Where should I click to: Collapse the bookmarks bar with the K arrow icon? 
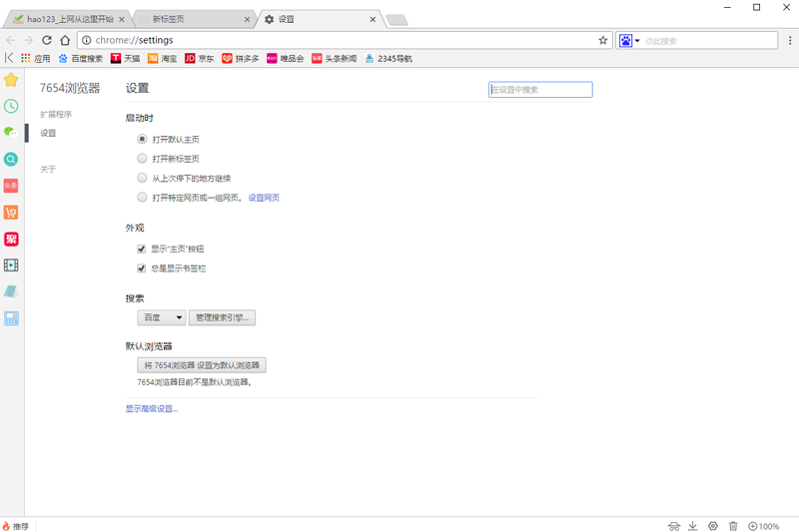click(9, 58)
